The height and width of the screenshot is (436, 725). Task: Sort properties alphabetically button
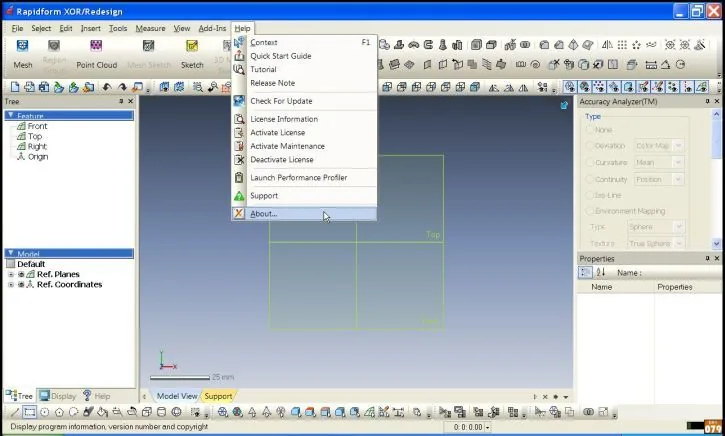pos(601,272)
